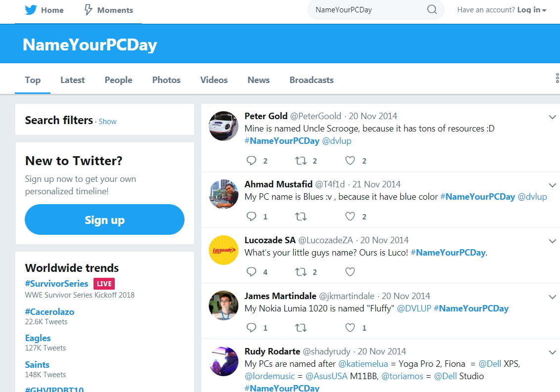Click @AsusUSA mention in Rudy's tweet
560x392 pixels.
tap(327, 376)
